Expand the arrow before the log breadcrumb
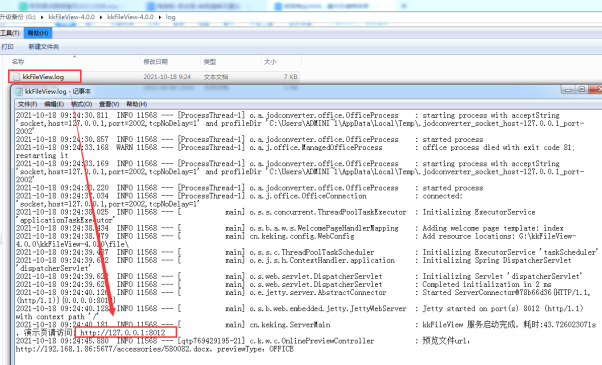 [159, 17]
